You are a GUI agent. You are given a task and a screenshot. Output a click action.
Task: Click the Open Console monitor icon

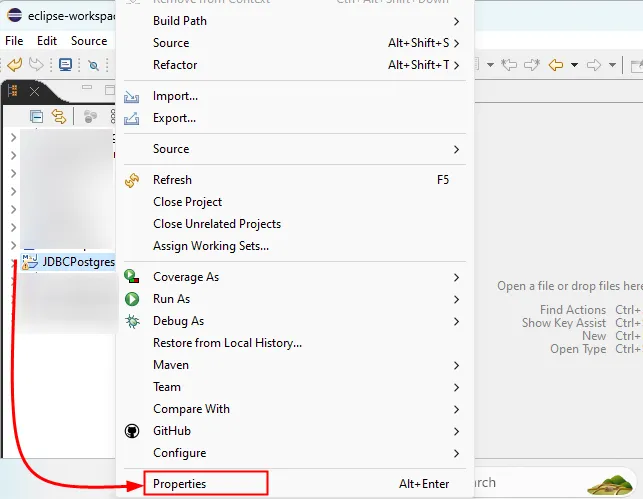point(65,65)
